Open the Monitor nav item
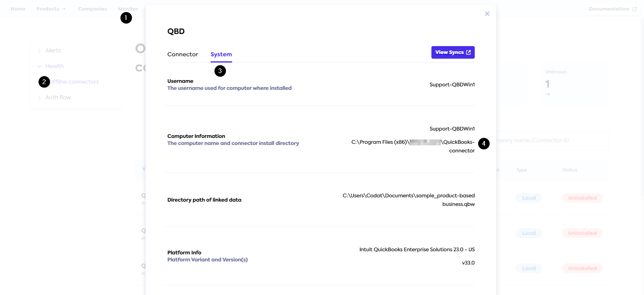Viewport: 644px width, 295px height. (x=128, y=9)
